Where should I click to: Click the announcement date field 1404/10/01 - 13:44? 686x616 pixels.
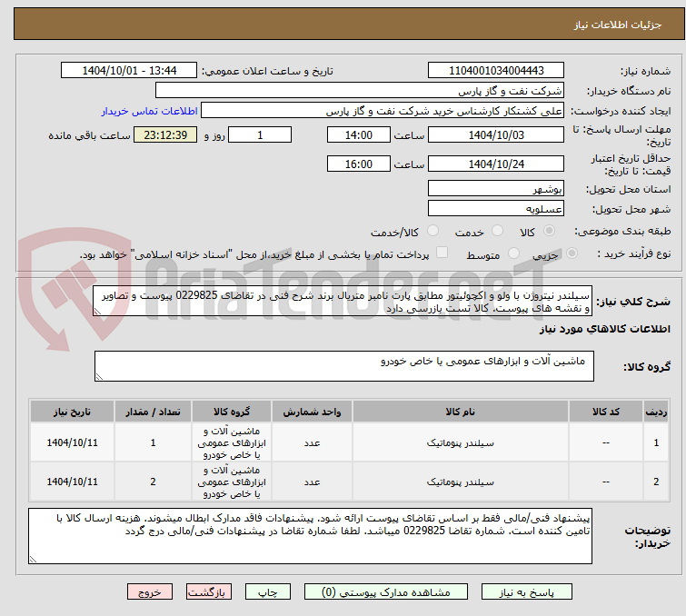tap(129, 71)
